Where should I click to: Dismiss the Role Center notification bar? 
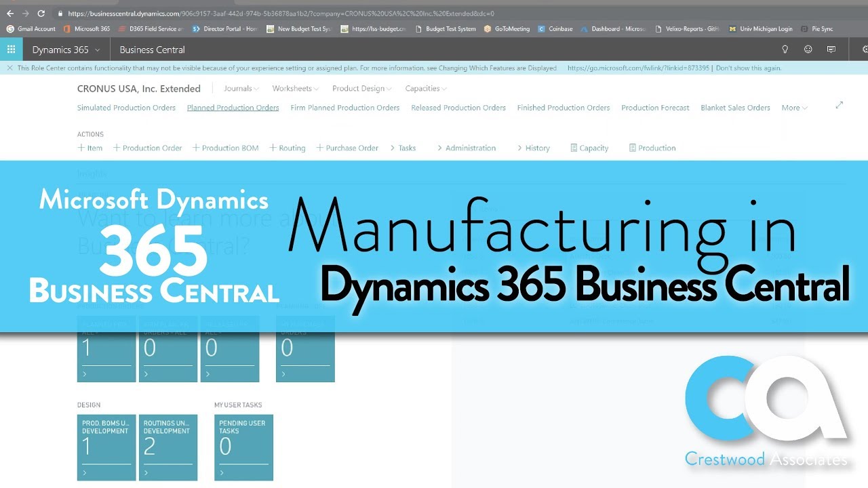9,68
